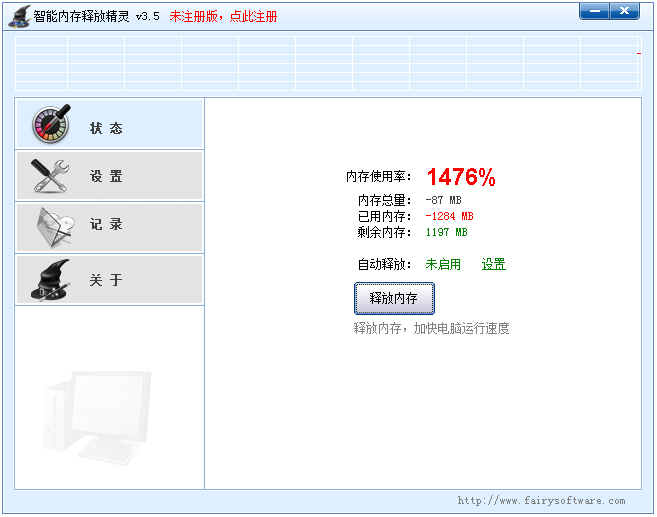Click the screwdriver and wrench icon

click(50, 176)
